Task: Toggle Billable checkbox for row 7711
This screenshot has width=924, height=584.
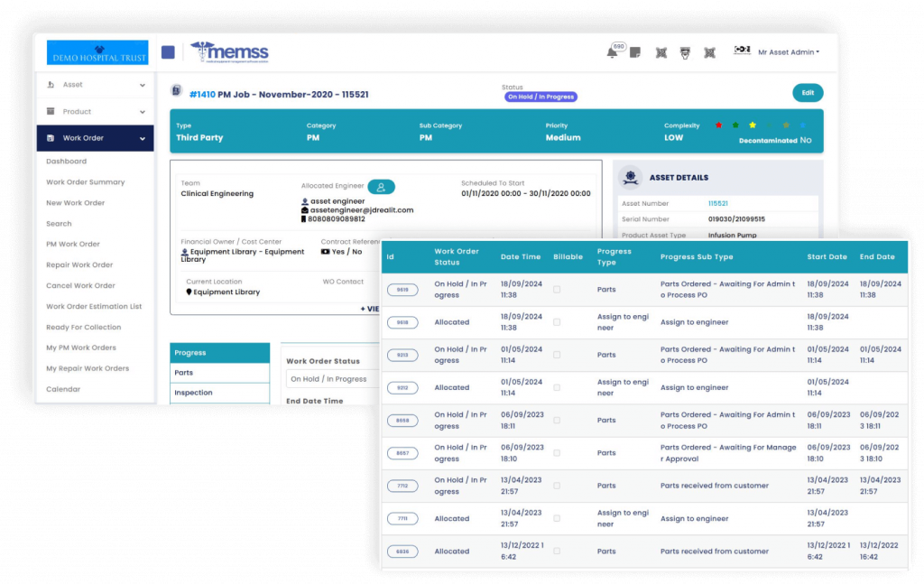Action: coord(557,519)
